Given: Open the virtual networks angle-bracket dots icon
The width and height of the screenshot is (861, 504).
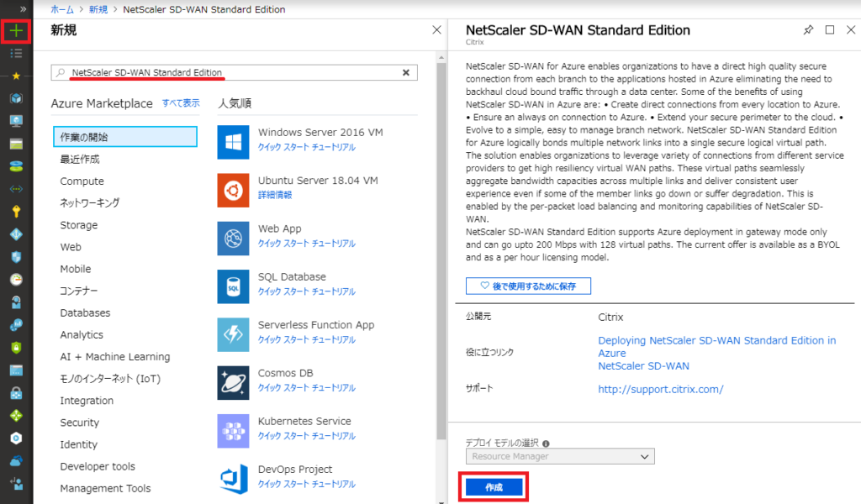Looking at the screenshot, I should [16, 189].
